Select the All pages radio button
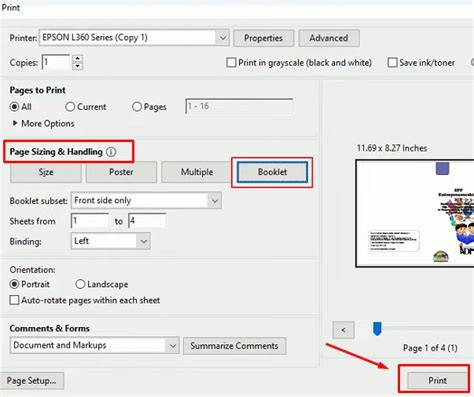This screenshot has width=474, height=397. [x=14, y=107]
